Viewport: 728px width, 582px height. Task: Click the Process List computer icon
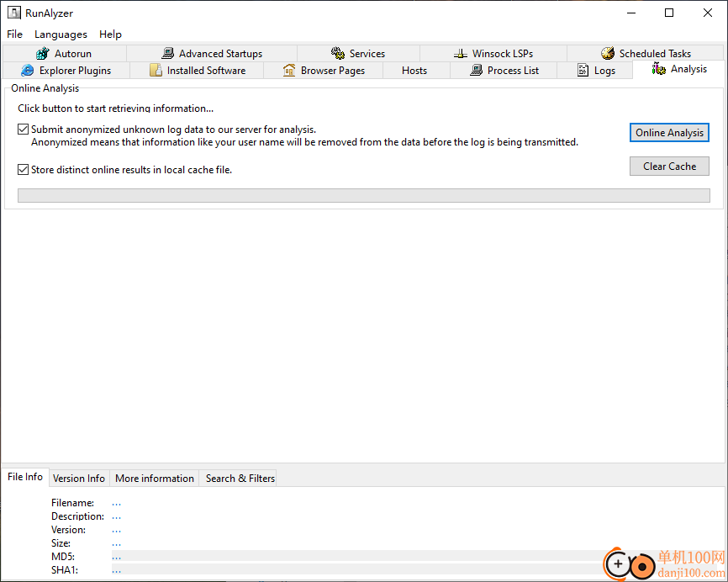(476, 70)
